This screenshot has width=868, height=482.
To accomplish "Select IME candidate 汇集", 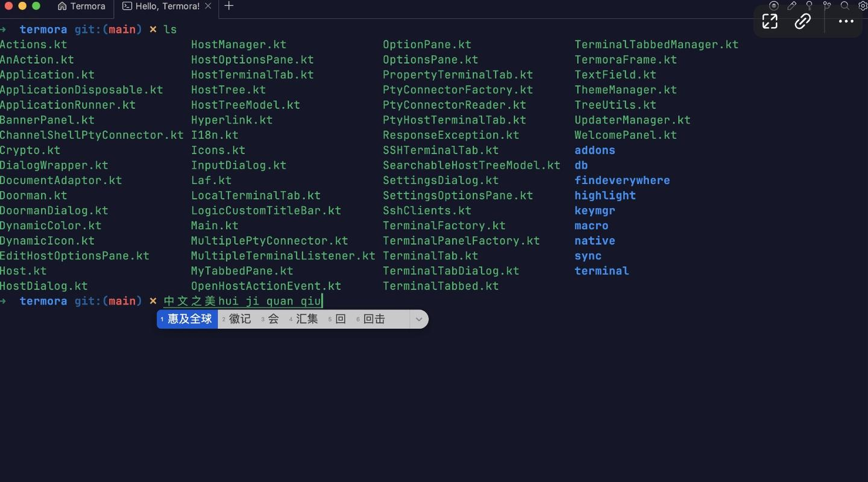I will [x=303, y=319].
